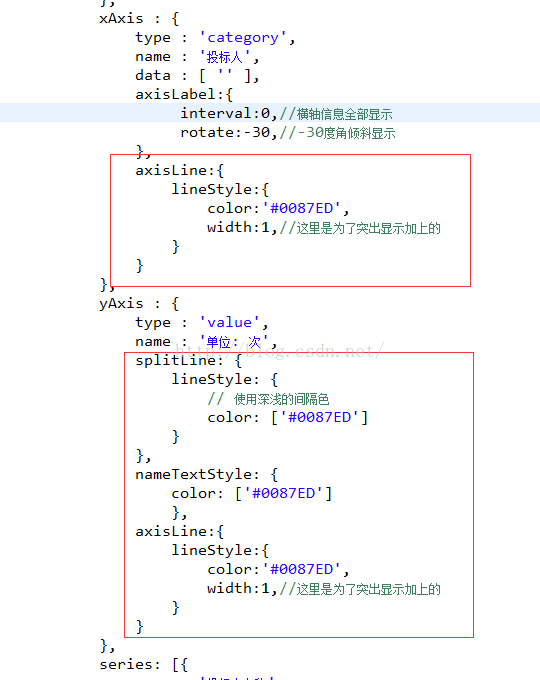Screen dimensions: 540x680
Task: Click the color array under splitLine lineStyle
Action: 320,418
